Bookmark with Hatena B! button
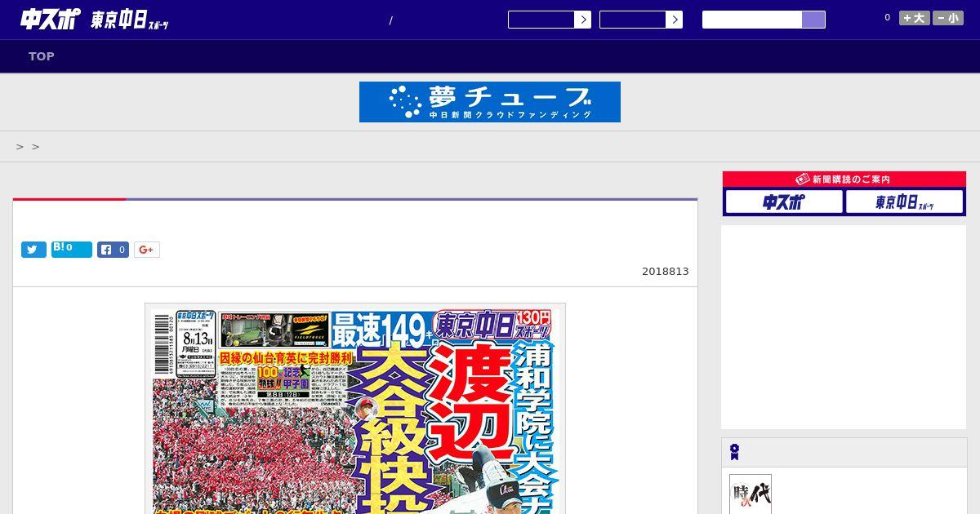This screenshot has width=980, height=514. click(x=72, y=250)
